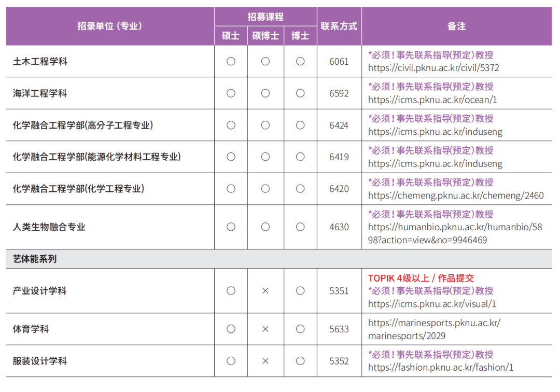Visit the marinesports.pknu.ac.kr link for 体育学科
Viewport: 560px width, 392px height.
tap(434, 329)
